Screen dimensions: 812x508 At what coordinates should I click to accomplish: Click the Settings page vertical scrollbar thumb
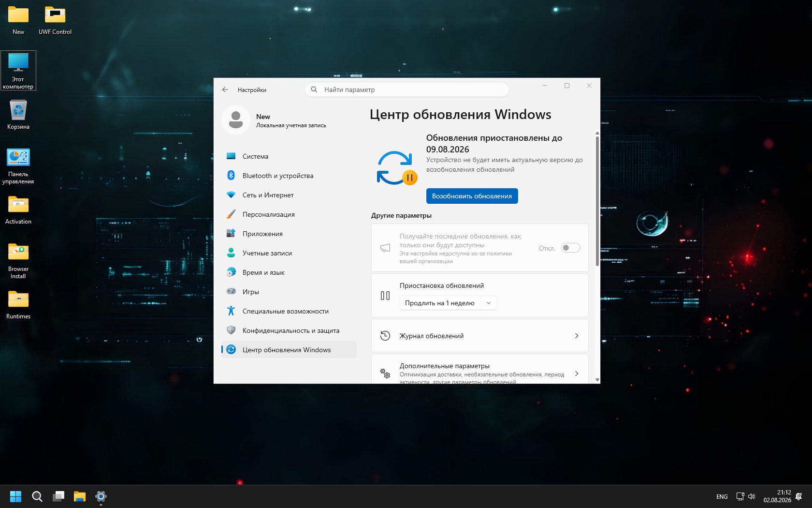(x=597, y=201)
